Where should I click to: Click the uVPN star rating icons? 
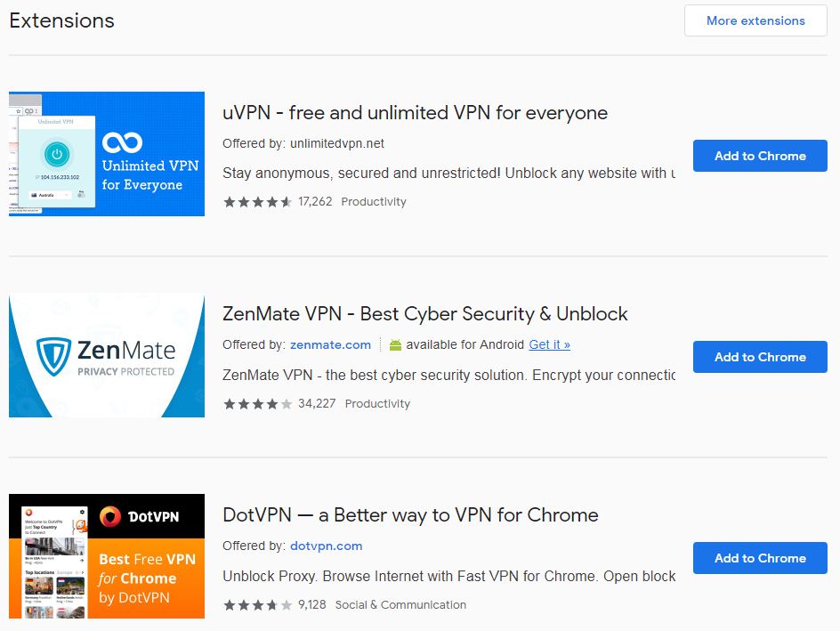tap(258, 202)
